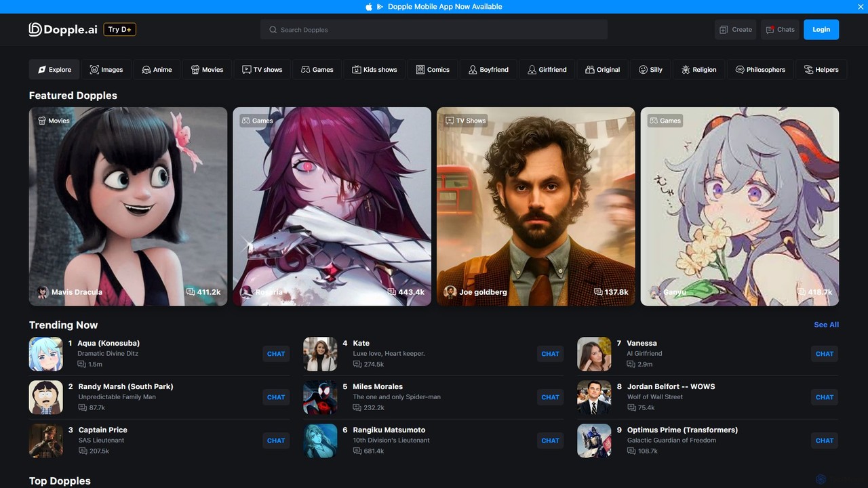Select the Images category tab
The image size is (868, 488).
click(106, 69)
